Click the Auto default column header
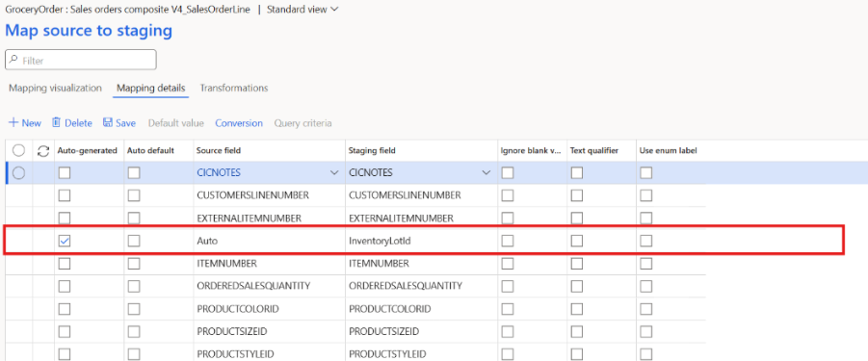Screen dimensions: 868x361 pos(150,150)
